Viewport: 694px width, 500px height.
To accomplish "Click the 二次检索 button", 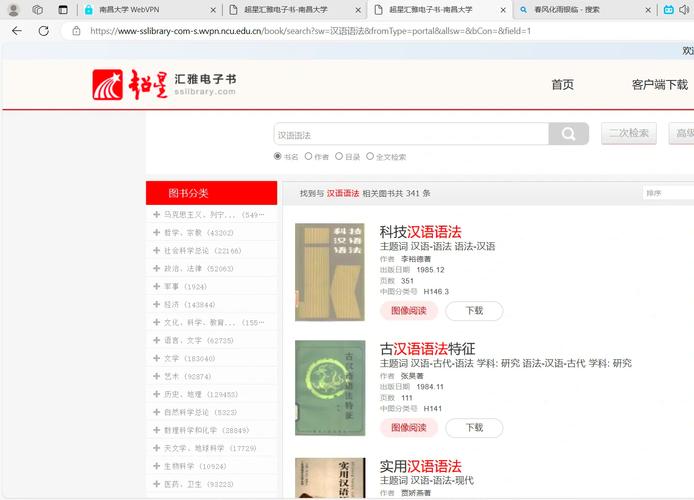I will (x=628, y=133).
